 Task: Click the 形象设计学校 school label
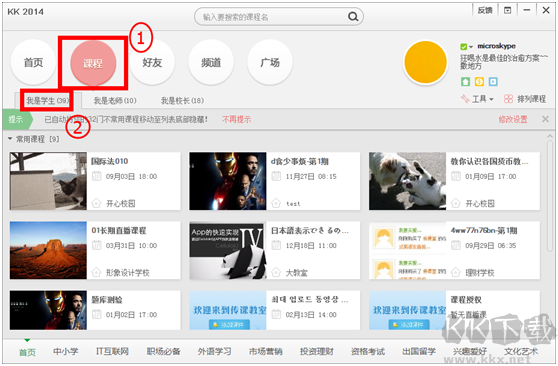tap(128, 273)
